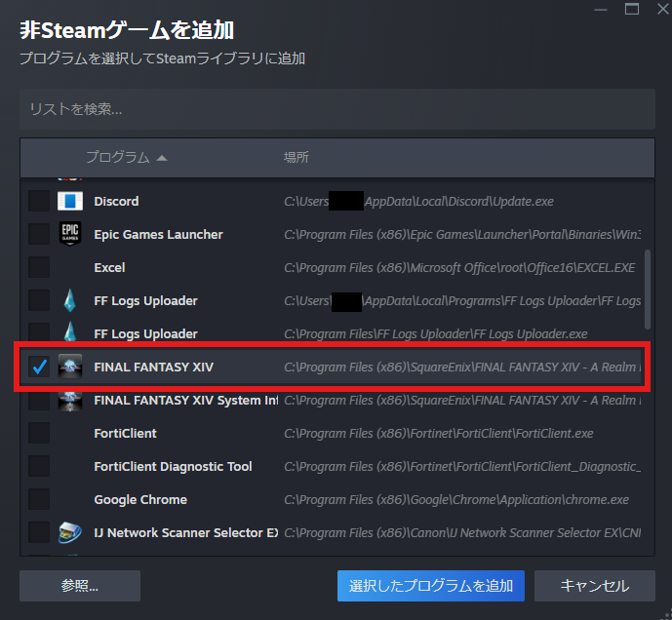
Task: Click the FINAL FANTASY XIV System Info icon
Action: 70,401
